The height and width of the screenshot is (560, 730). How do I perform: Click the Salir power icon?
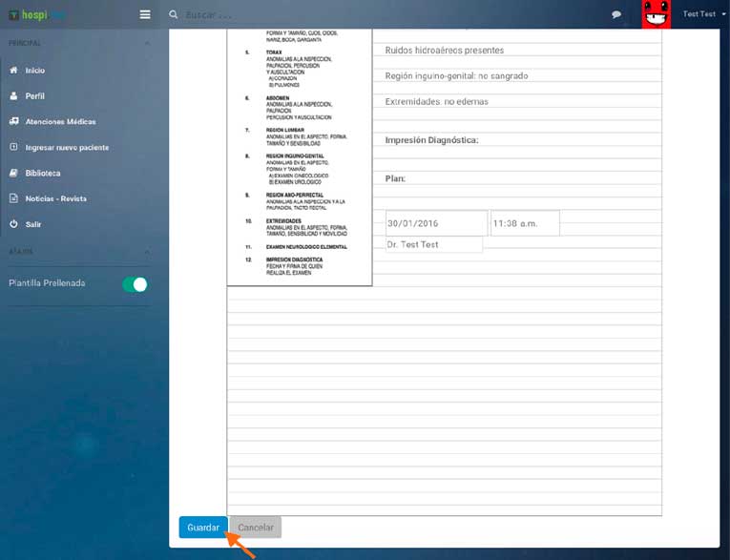tap(13, 223)
